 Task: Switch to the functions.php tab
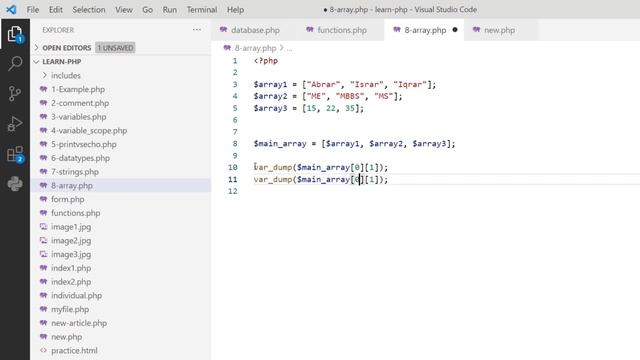pyautogui.click(x=341, y=30)
